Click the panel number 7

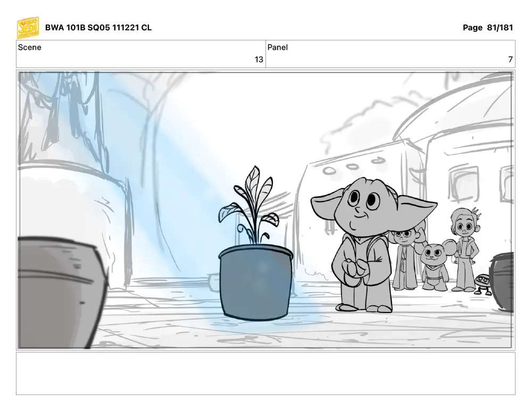coord(510,60)
